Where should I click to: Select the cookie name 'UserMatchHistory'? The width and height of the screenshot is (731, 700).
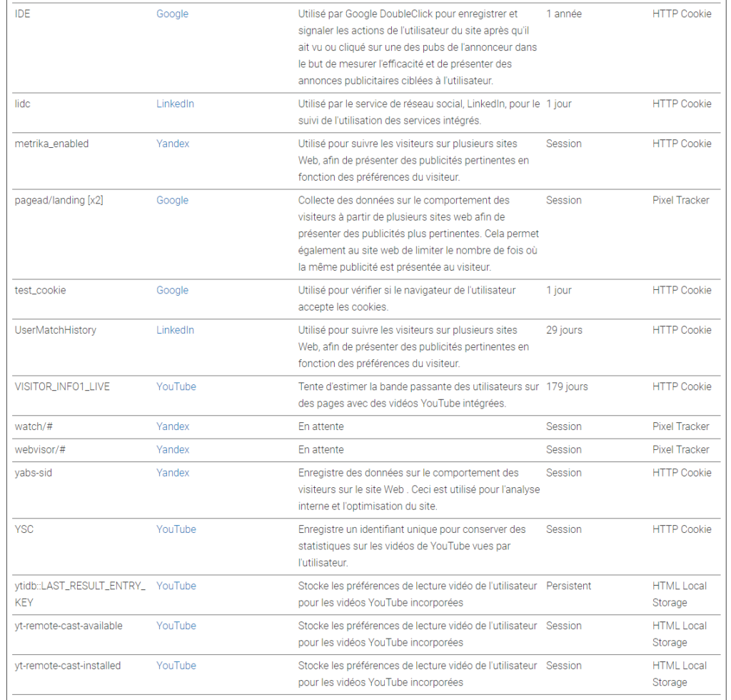pos(55,330)
